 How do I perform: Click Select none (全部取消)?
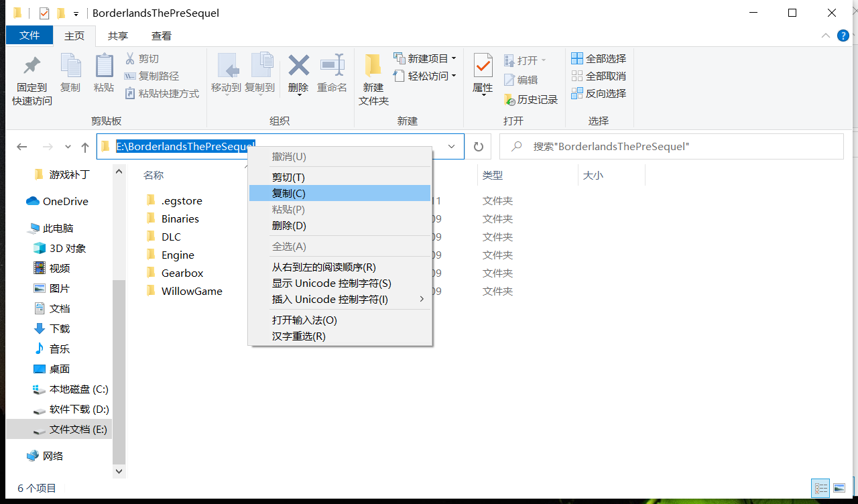(599, 76)
